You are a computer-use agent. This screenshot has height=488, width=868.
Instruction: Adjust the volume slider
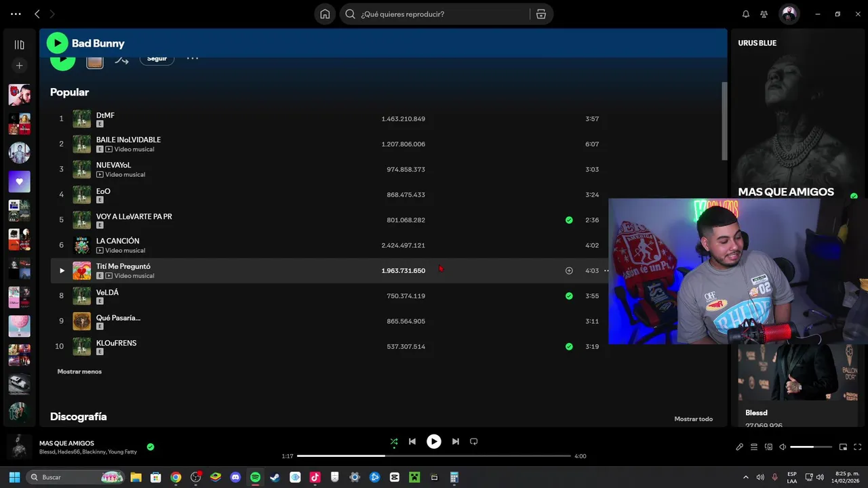click(x=811, y=447)
